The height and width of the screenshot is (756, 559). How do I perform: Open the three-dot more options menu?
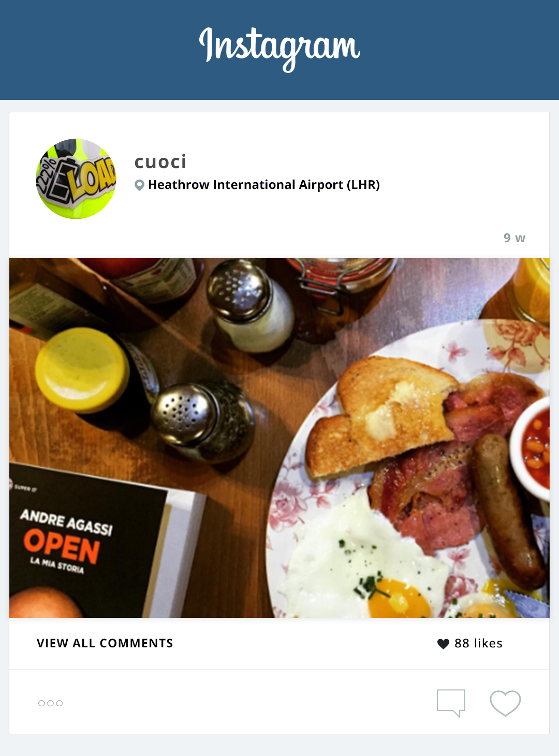coord(51,703)
